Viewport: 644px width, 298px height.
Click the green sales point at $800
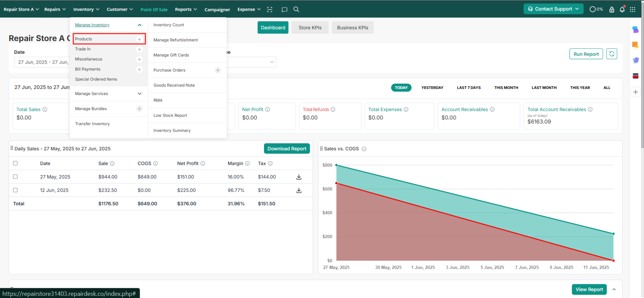tap(336, 165)
